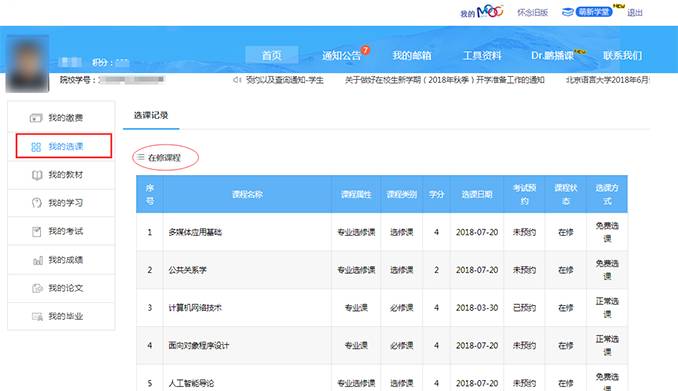The image size is (678, 391).
Task: Click the 我的毕业 certificate icon
Action: [x=37, y=317]
